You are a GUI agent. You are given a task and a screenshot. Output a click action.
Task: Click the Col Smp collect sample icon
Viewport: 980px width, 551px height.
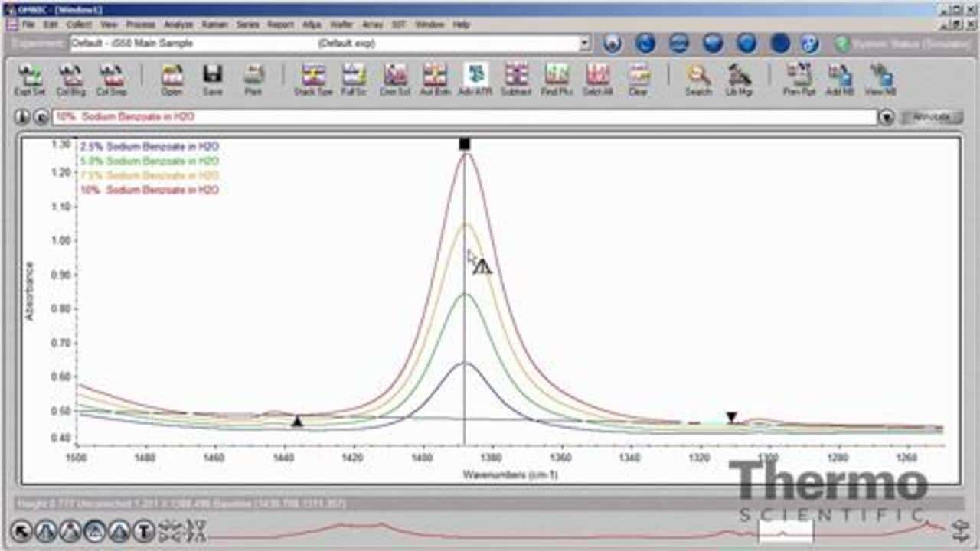pos(111,79)
